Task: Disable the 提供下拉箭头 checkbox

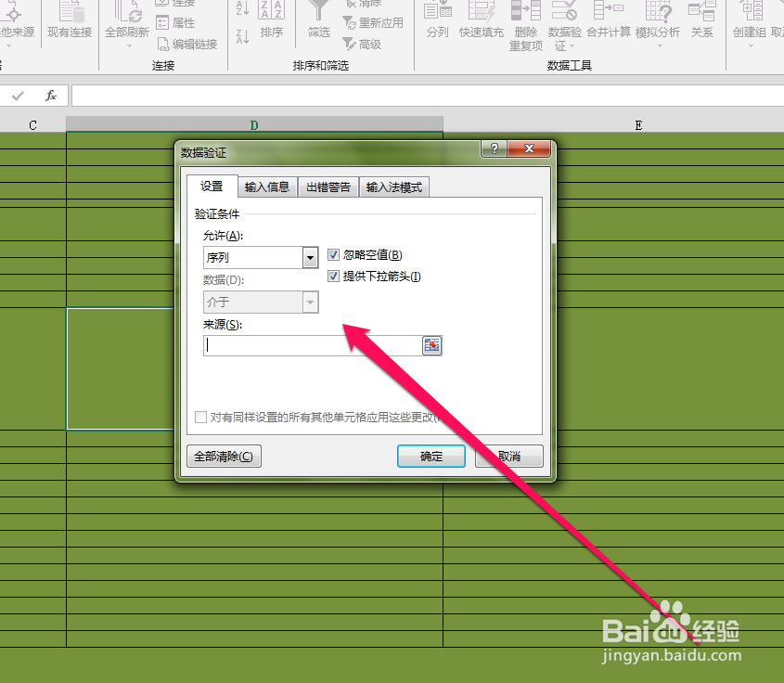Action: point(332,276)
